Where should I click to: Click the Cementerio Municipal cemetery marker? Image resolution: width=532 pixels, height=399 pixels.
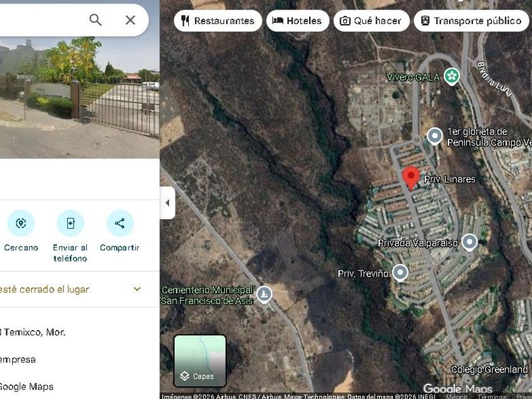click(264, 294)
